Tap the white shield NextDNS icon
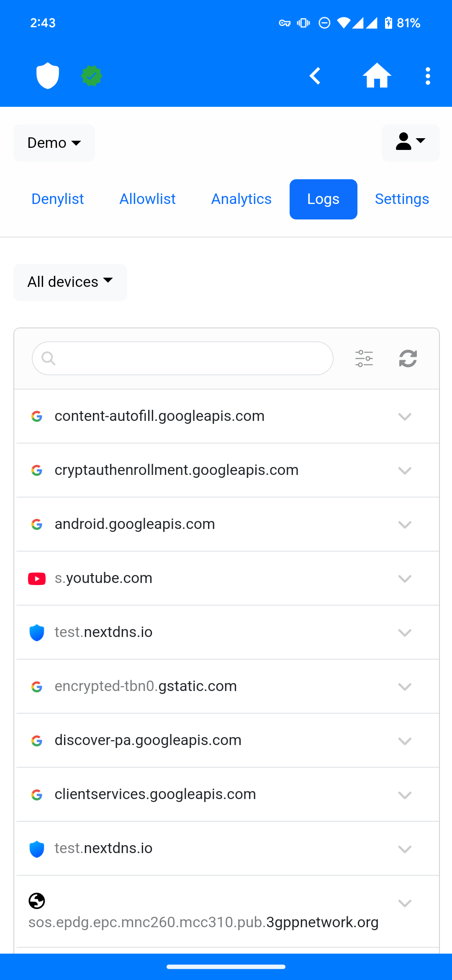 47,76
